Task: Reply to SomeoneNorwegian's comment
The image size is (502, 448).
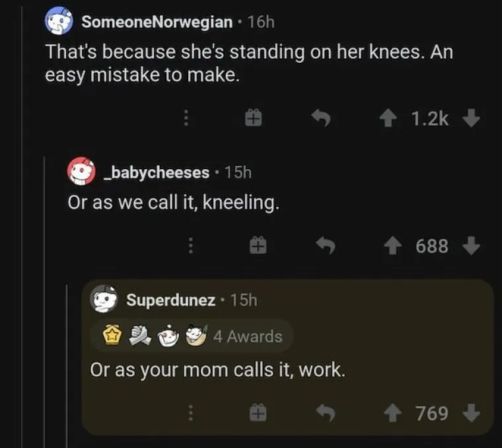Action: [320, 118]
